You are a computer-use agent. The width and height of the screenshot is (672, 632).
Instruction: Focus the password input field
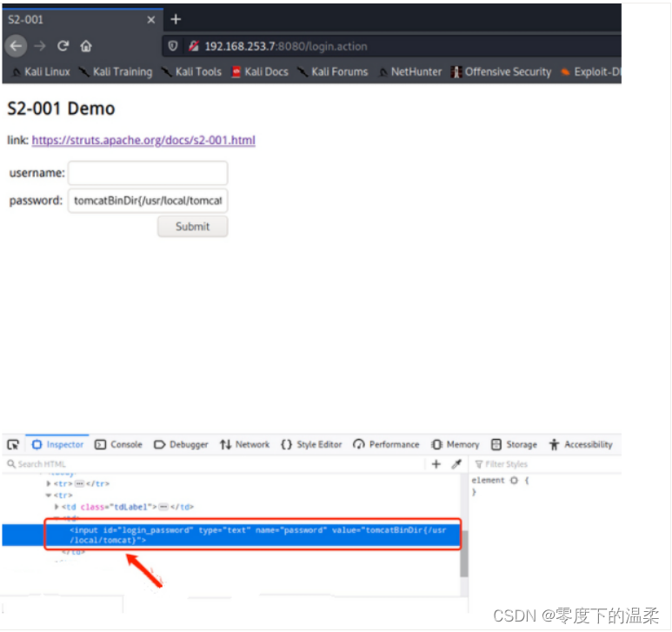click(x=148, y=201)
